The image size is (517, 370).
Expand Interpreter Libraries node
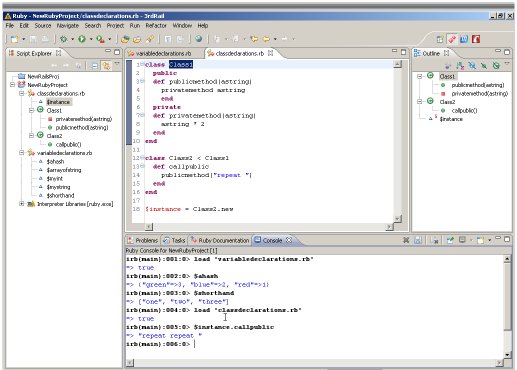22,204
